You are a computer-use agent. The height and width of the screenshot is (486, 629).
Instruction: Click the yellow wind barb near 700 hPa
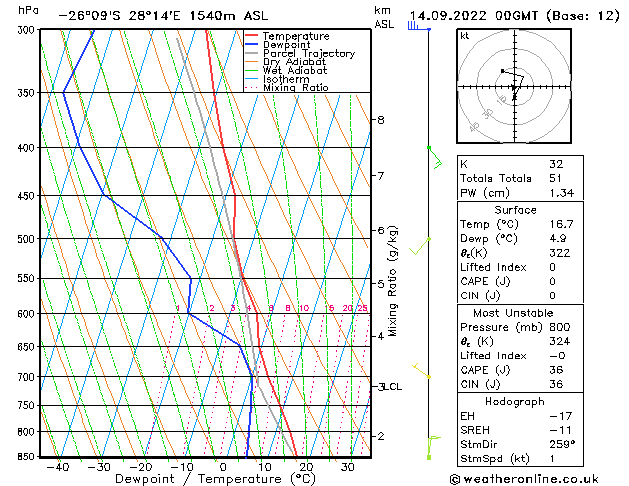[x=423, y=373]
